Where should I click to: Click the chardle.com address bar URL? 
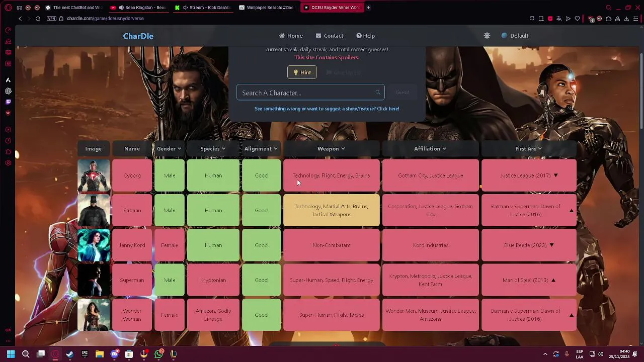[105, 19]
